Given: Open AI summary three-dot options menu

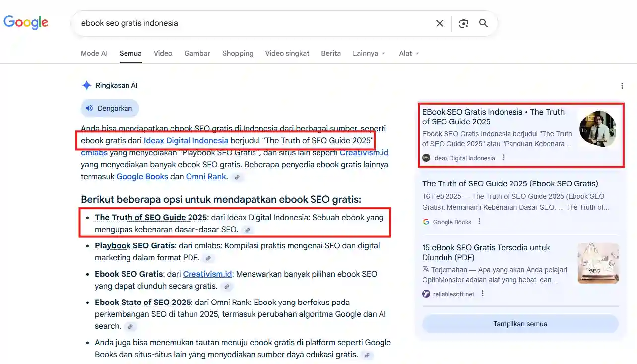Looking at the screenshot, I should pos(622,86).
